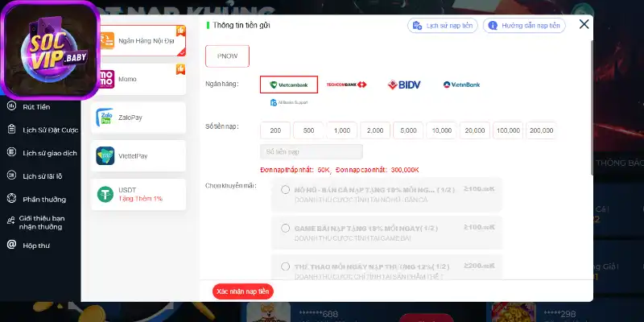This screenshot has width=644, height=322.
Task: Click the Lịch Sử Đặt Cược clipboard icon
Action: (11, 129)
